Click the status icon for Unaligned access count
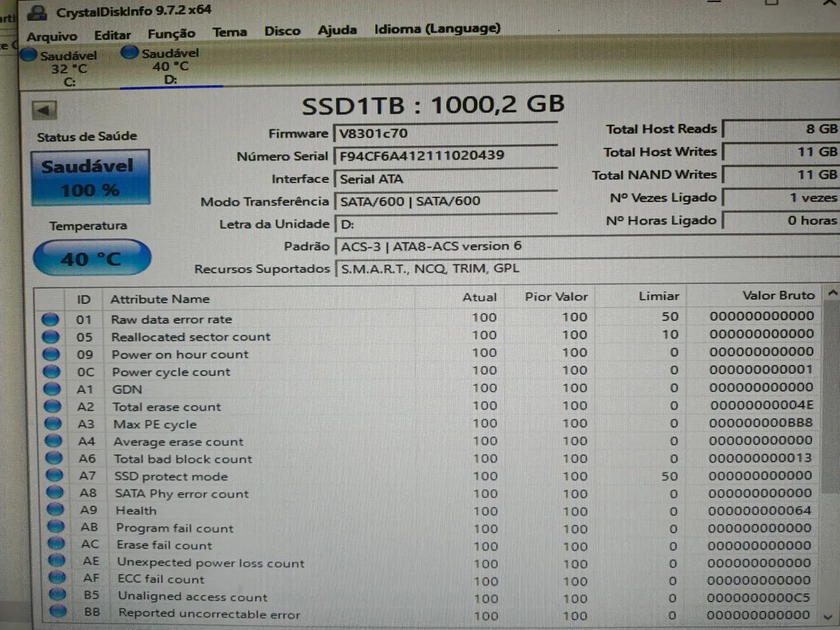 [x=58, y=595]
